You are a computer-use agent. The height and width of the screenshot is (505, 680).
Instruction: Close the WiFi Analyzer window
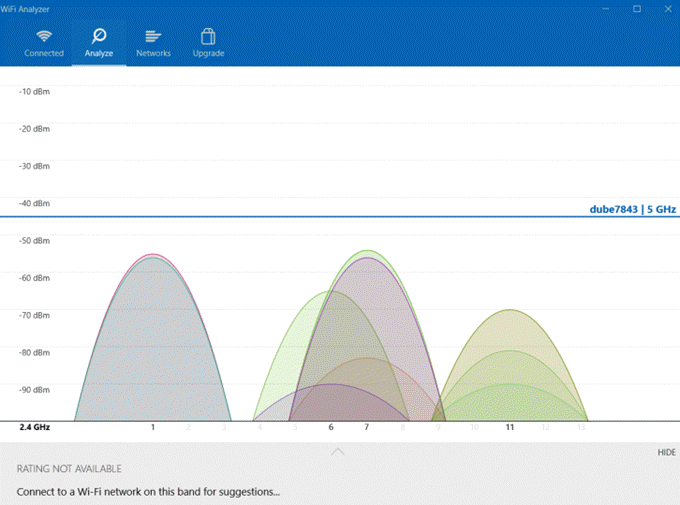[x=664, y=8]
